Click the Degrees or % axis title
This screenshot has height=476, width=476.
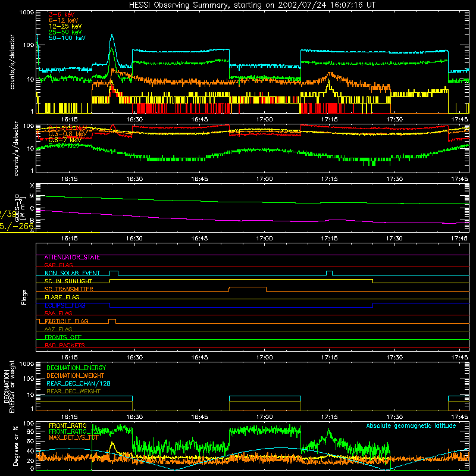pos(15,446)
